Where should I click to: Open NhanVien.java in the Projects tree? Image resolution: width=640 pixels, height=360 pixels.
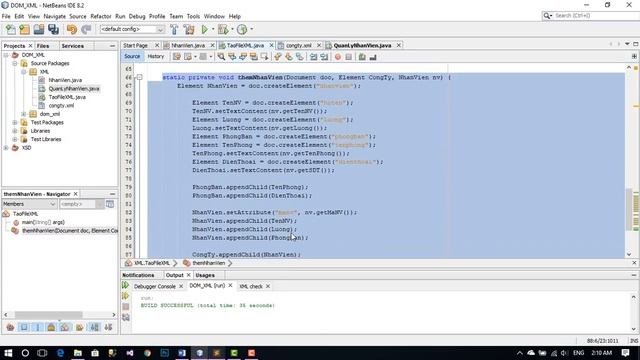click(65, 80)
